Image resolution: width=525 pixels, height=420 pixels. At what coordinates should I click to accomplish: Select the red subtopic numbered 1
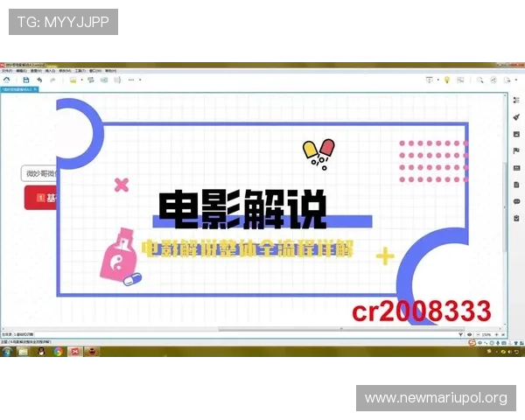[40, 198]
